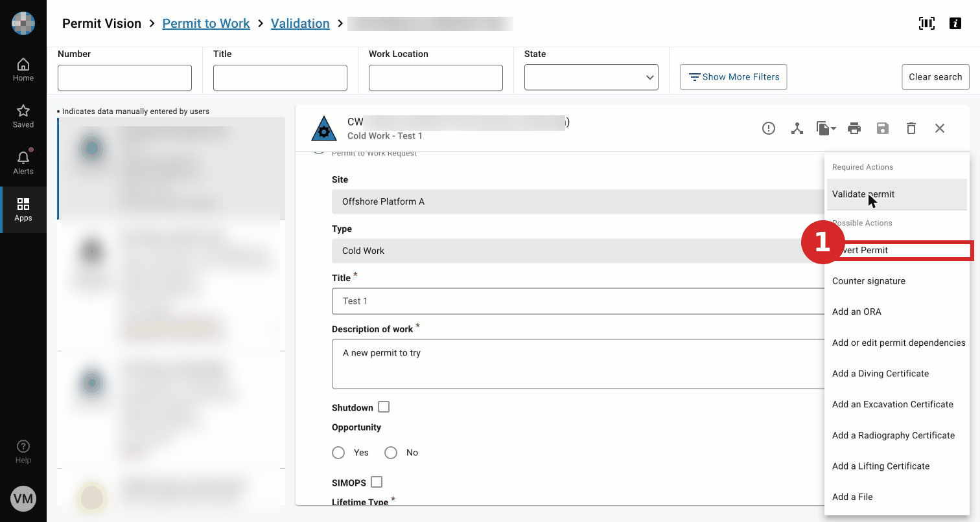The height and width of the screenshot is (522, 980).
Task: Click the Type field Cold Work
Action: coord(578,251)
